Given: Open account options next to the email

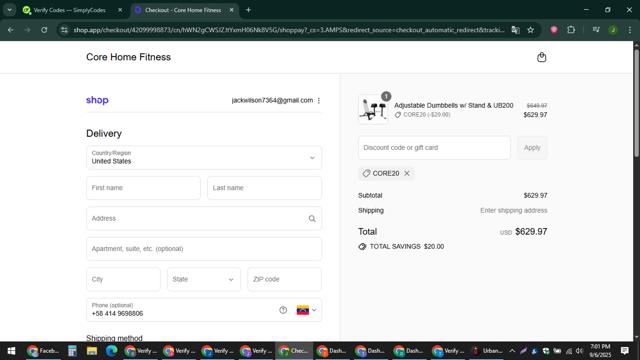Looking at the screenshot, I should (x=319, y=100).
